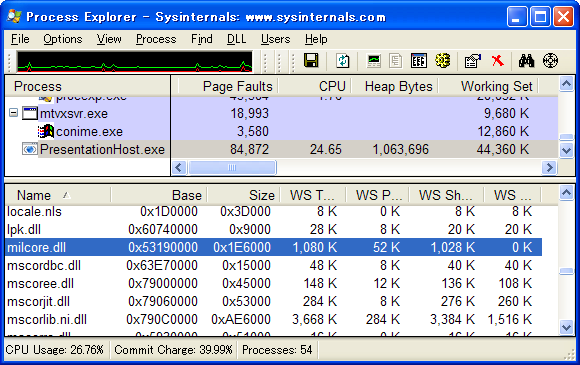Open System Information graph icon

(x=374, y=61)
